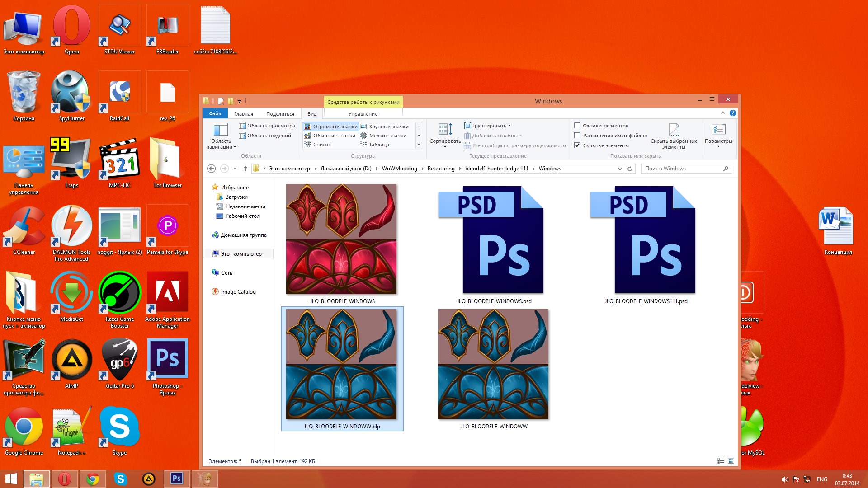Open Properties from quick access toolbar
Screen dimensions: 868x488
221,101
